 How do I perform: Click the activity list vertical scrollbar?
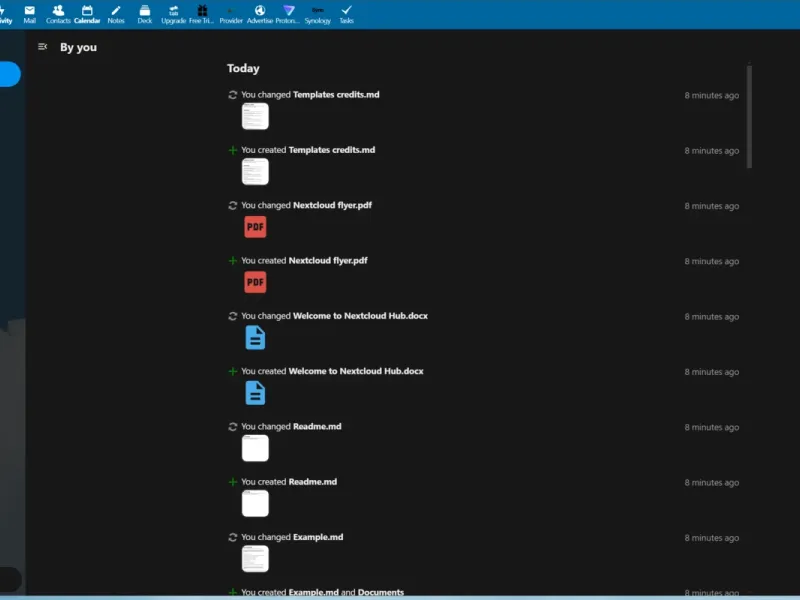pos(749,116)
